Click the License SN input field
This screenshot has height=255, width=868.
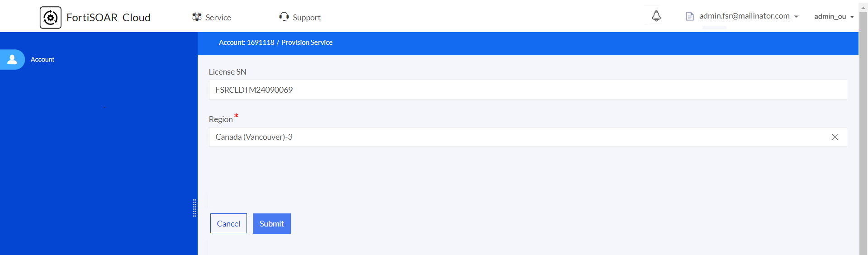pyautogui.click(x=527, y=90)
